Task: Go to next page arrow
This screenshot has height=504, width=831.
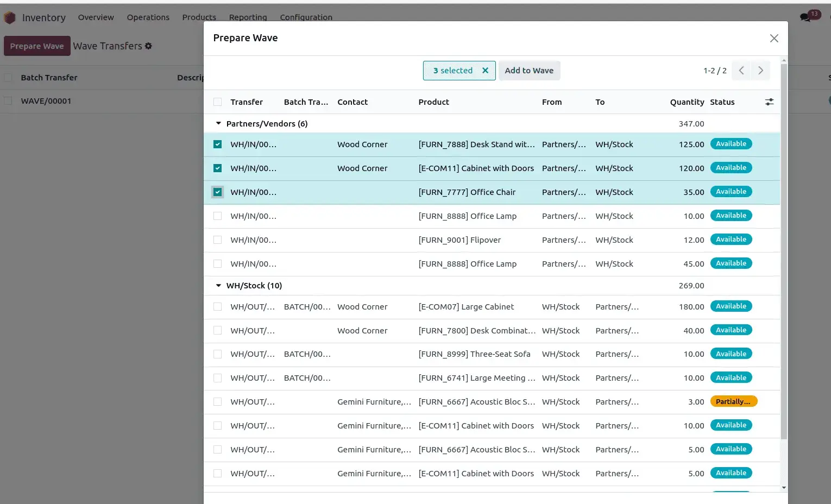Action: tap(760, 71)
